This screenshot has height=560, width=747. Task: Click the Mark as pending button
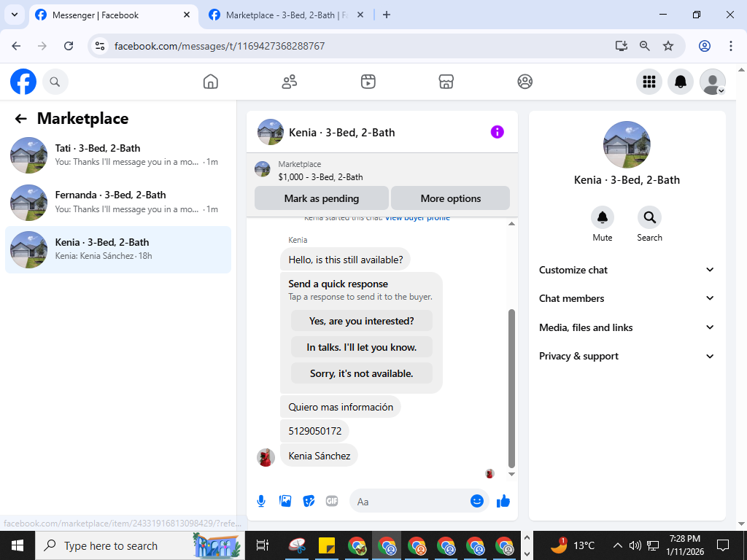(322, 198)
